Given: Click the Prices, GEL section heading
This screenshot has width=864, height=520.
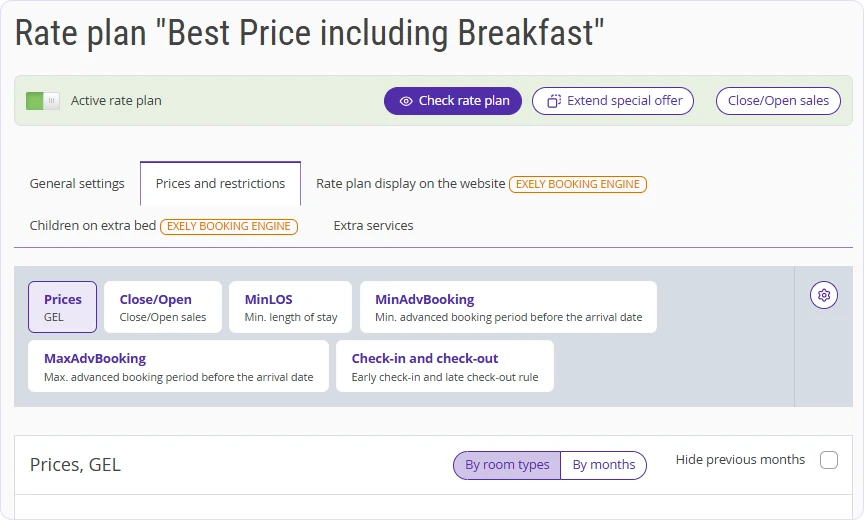Looking at the screenshot, I should [75, 465].
